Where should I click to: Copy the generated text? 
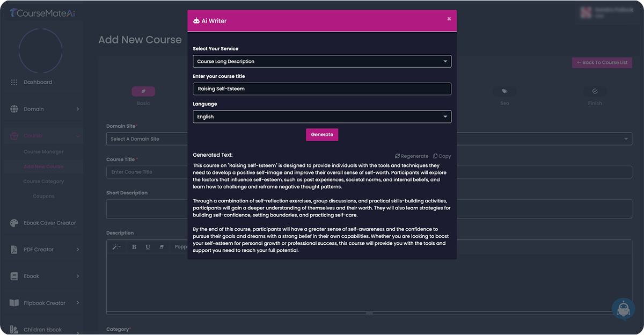pyautogui.click(x=442, y=156)
